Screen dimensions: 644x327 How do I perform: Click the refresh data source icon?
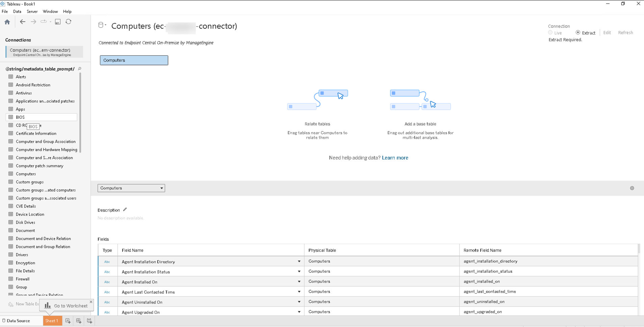69,22
